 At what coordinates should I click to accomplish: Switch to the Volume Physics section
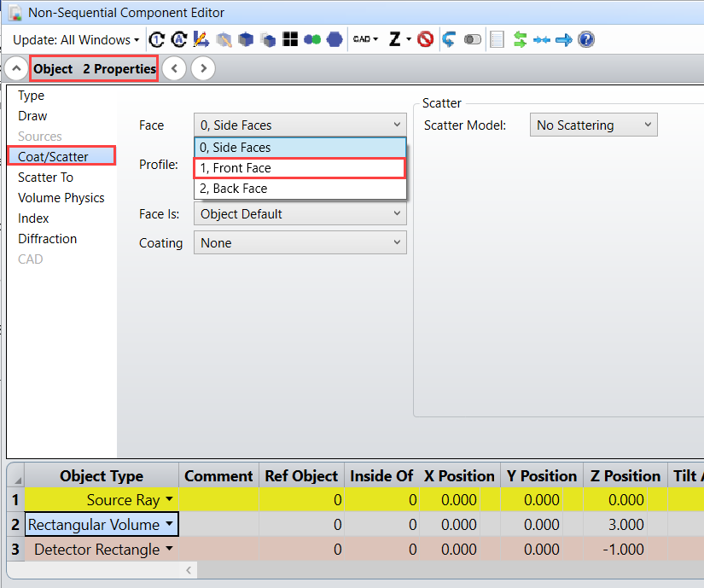[61, 198]
